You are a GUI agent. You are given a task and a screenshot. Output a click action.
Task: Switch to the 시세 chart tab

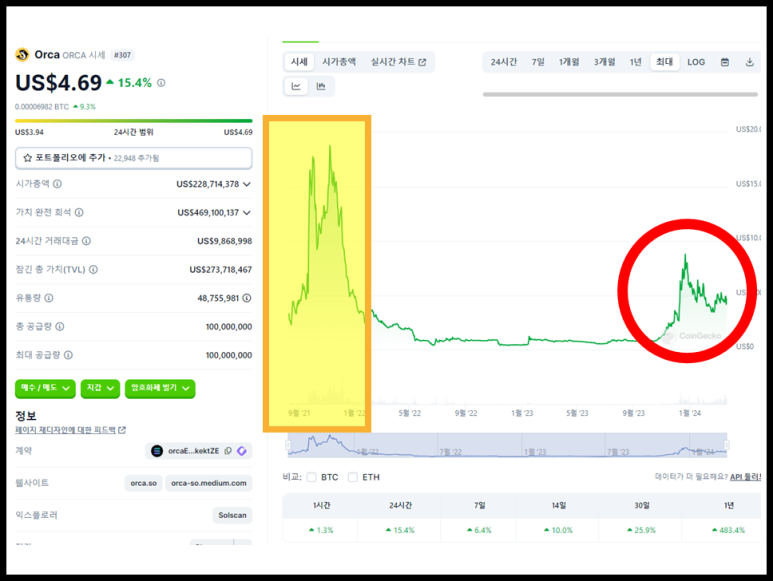point(299,62)
